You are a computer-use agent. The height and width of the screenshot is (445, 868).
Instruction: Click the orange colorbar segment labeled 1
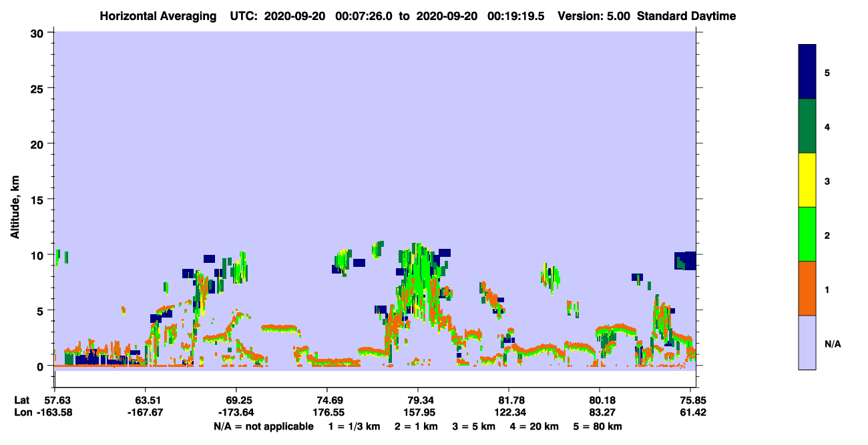pyautogui.click(x=807, y=288)
